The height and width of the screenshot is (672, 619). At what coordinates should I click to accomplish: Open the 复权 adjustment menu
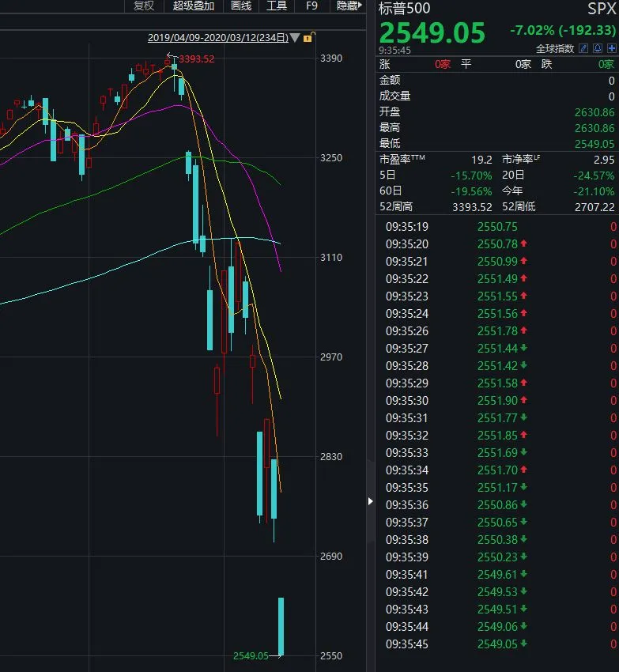(144, 6)
